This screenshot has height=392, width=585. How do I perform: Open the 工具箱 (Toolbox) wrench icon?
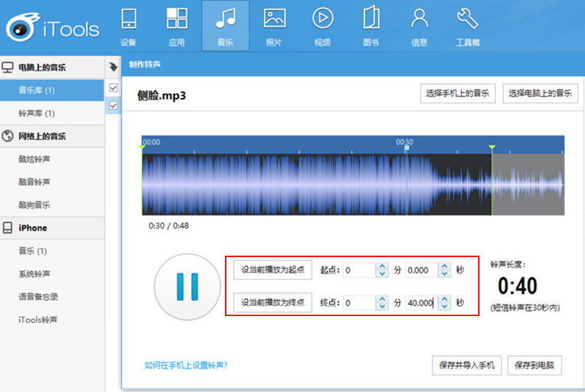468,20
